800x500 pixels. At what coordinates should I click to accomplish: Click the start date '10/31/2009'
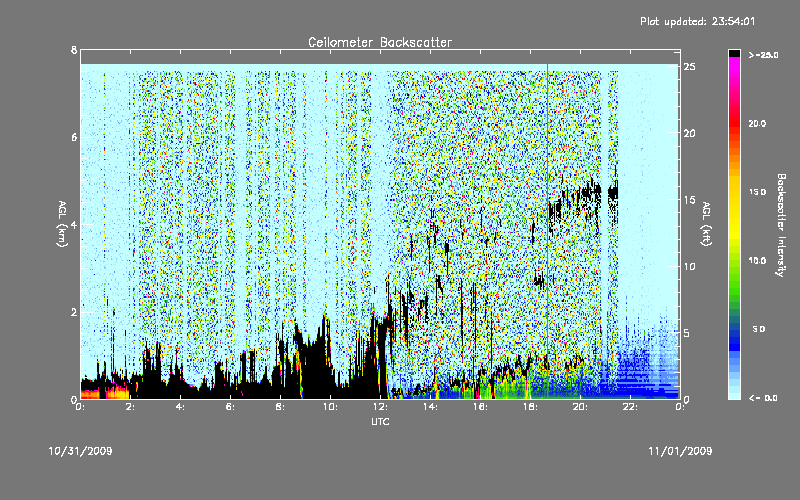[x=80, y=451]
